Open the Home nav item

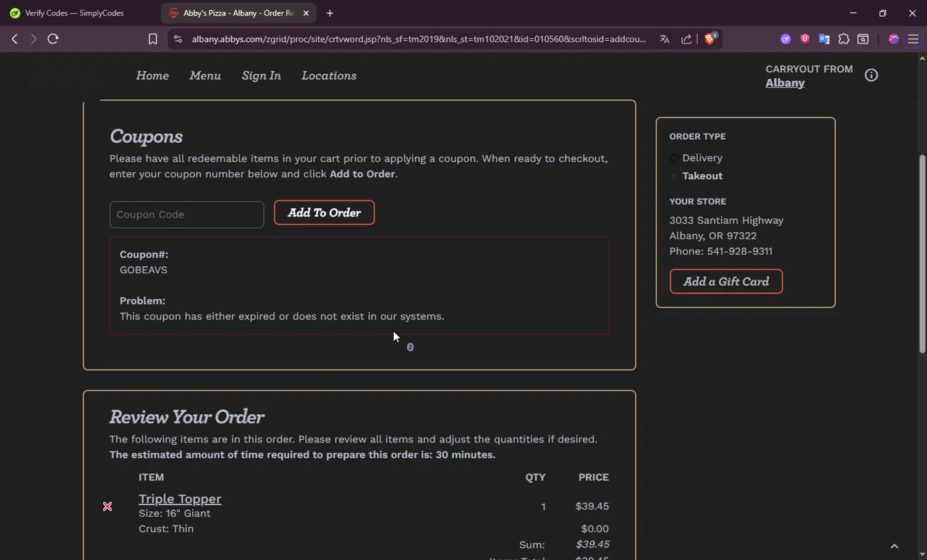pyautogui.click(x=152, y=75)
